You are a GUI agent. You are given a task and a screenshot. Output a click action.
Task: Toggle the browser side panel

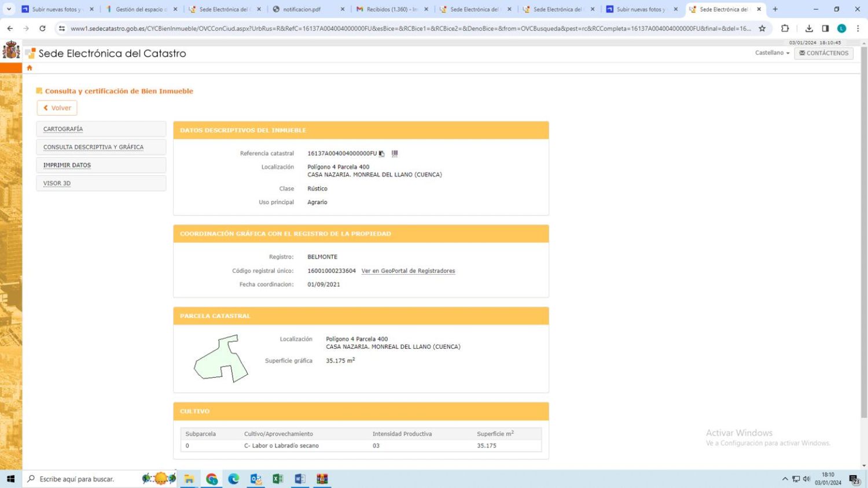pyautogui.click(x=825, y=28)
